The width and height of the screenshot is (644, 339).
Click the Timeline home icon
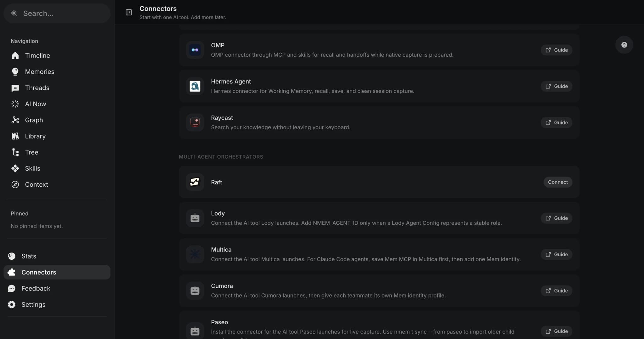pos(15,56)
